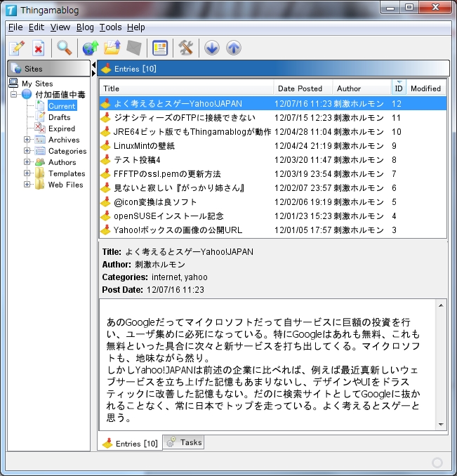Screen dimensions: 457x476
Task: Switch to the Tasks tab
Action: coord(184,442)
